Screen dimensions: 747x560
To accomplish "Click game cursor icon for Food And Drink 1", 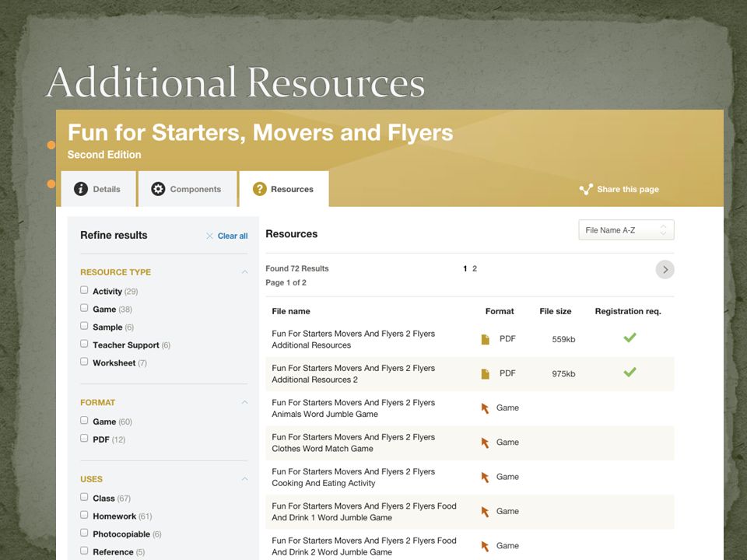I will point(485,512).
